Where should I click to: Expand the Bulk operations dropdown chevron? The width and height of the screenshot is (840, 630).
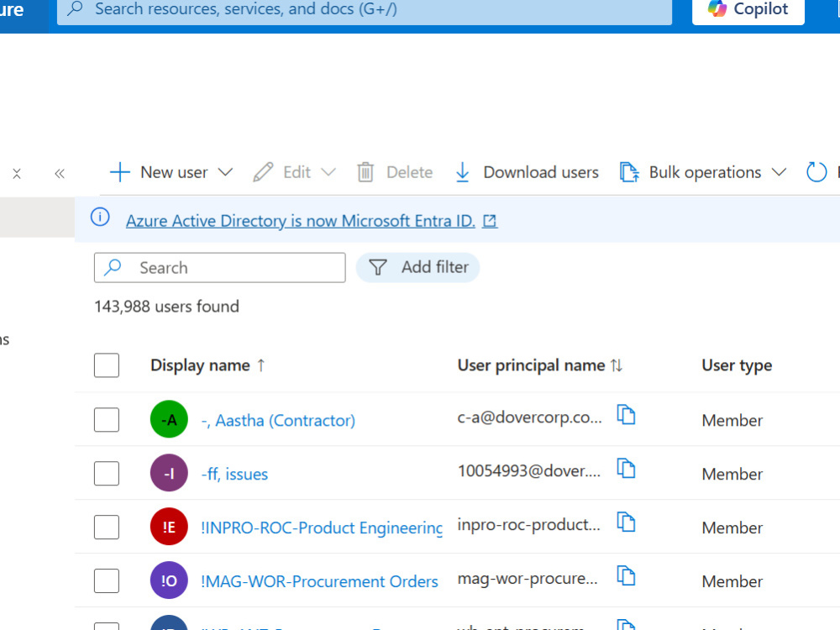pyautogui.click(x=779, y=172)
